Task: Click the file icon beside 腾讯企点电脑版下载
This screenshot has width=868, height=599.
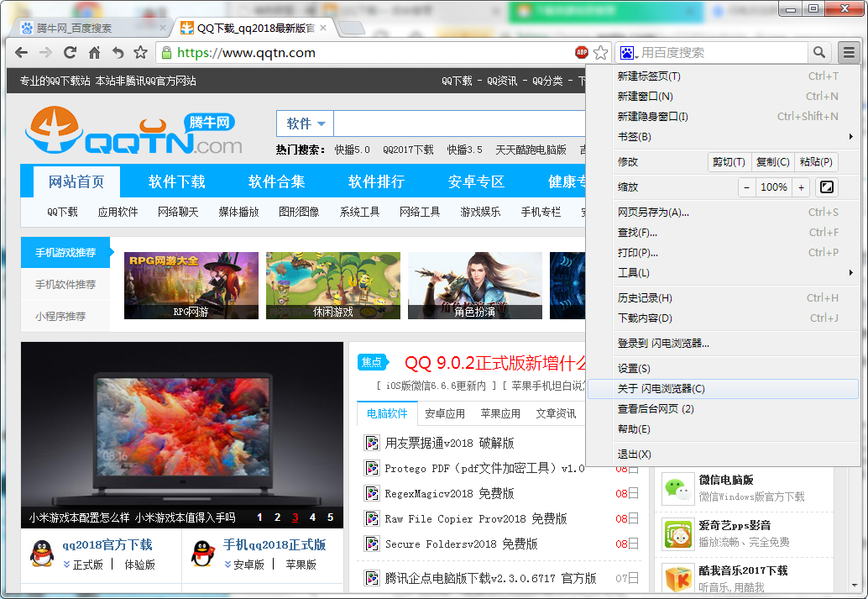Action: tap(371, 578)
